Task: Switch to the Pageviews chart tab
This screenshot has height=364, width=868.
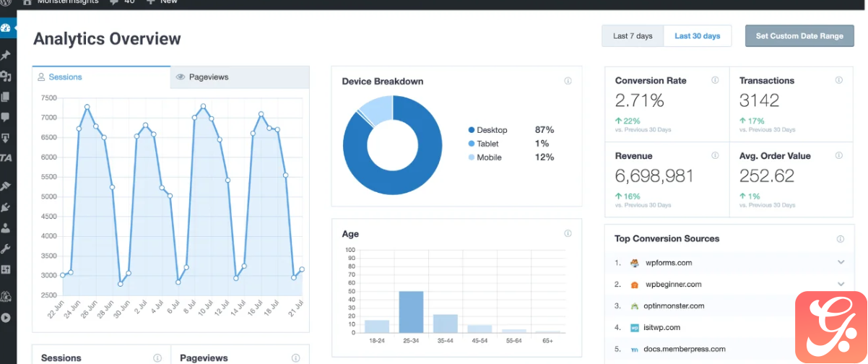Action: pyautogui.click(x=240, y=77)
